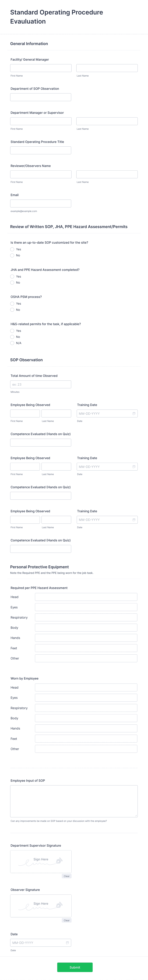Open the calendar for the second Training Date
Screen dimensions: 148x980
tap(134, 466)
